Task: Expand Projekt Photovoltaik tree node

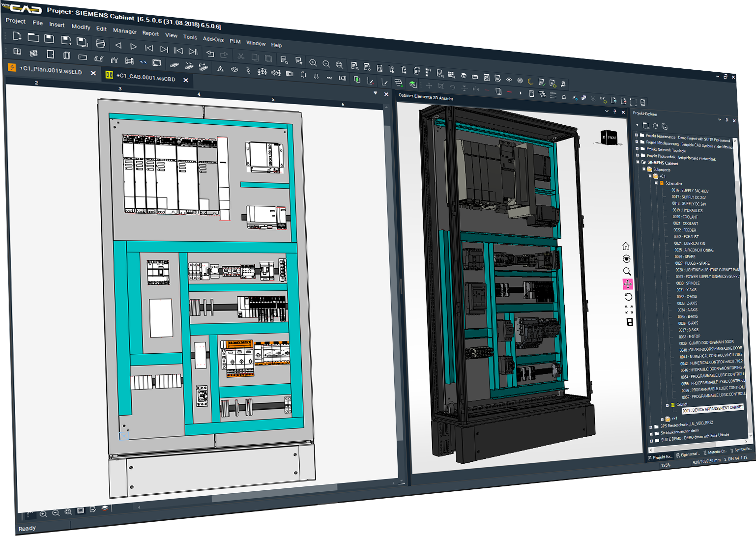Action: (638, 155)
